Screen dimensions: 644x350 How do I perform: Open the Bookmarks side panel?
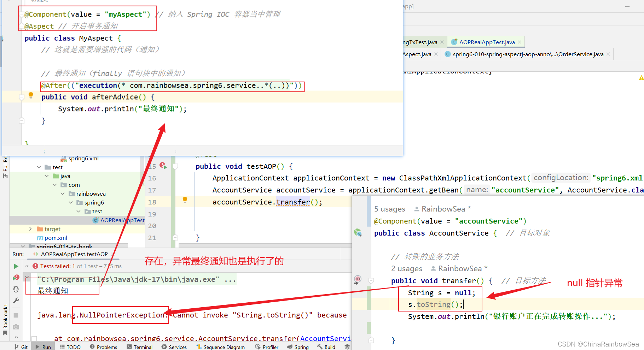[x=5, y=316]
